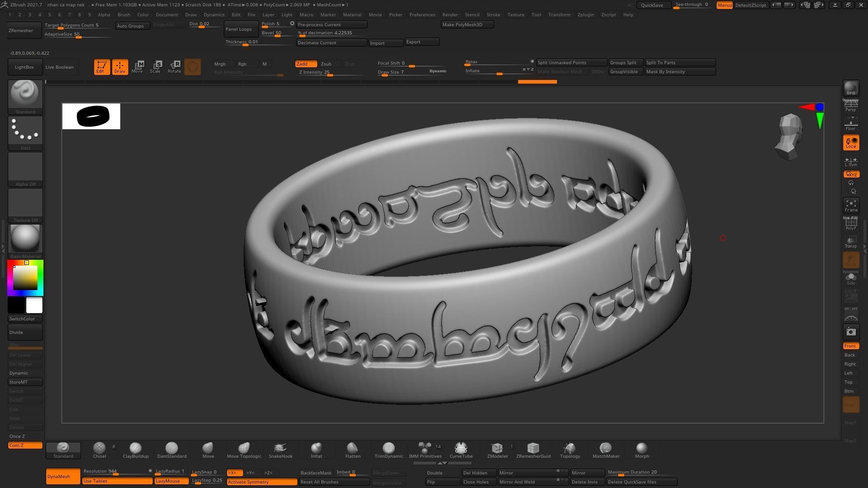Open the Preferences menu

coord(422,14)
